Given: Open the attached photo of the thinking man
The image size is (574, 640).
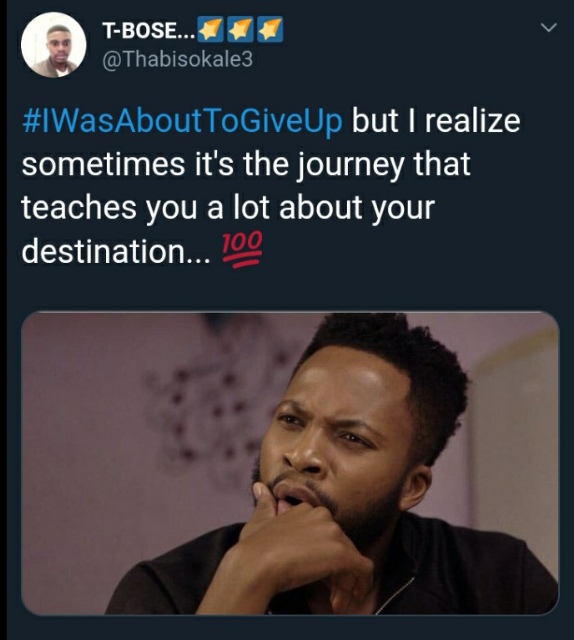Looking at the screenshot, I should 290,463.
